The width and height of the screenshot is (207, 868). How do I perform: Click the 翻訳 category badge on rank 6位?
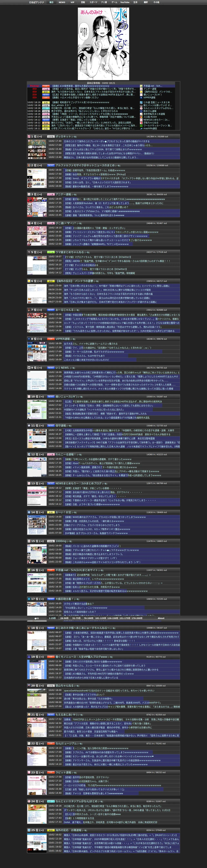pos(51,281)
